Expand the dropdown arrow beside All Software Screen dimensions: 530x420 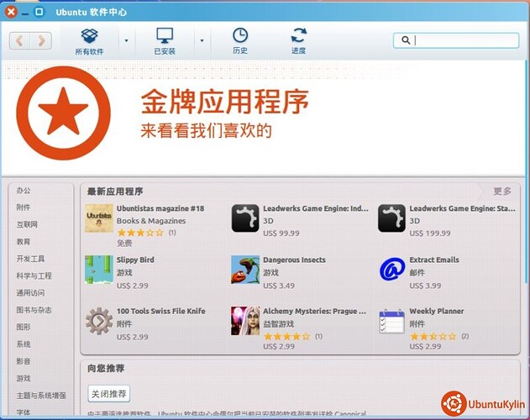[x=126, y=40]
